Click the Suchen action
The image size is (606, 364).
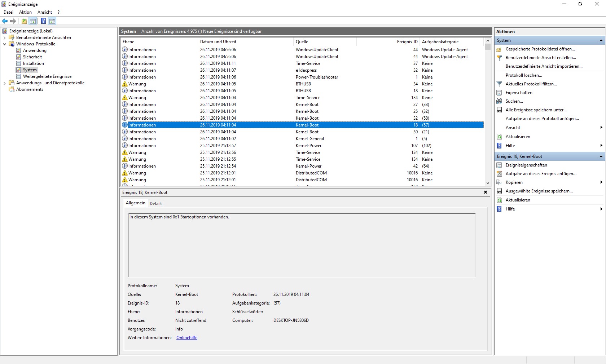pos(514,101)
